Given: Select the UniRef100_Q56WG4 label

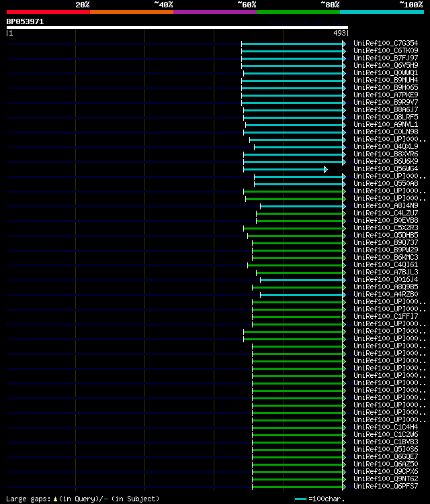Looking at the screenshot, I should pyautogui.click(x=386, y=168).
